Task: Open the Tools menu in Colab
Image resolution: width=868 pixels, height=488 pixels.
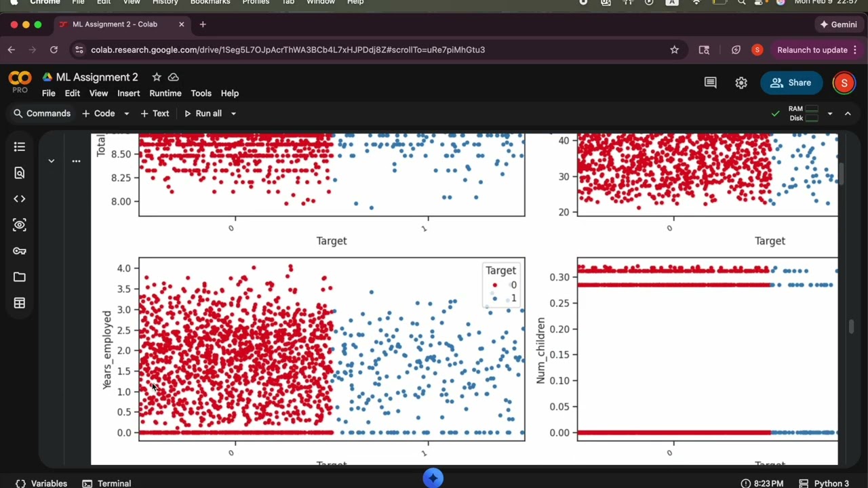Action: [x=201, y=94]
